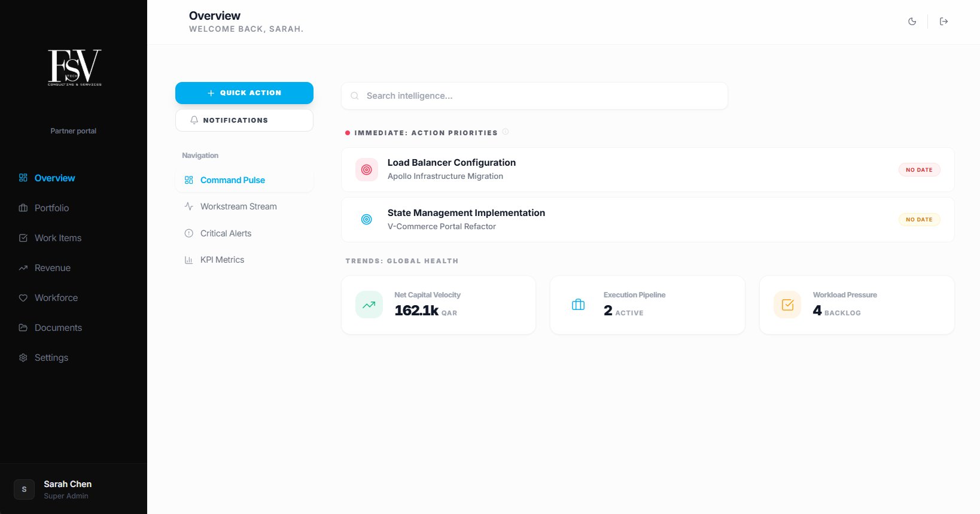980x514 pixels.
Task: Click the plus icon on Quick Action
Action: click(211, 93)
